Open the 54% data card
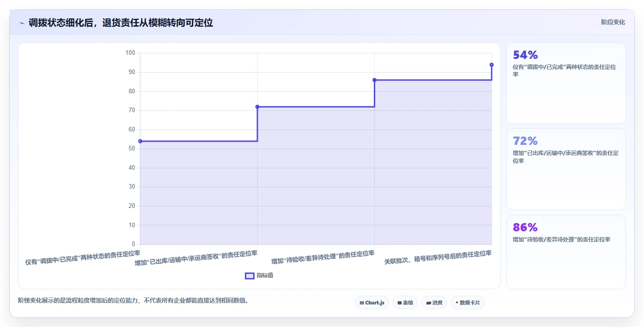The height and width of the screenshot is (327, 644). (x=566, y=83)
